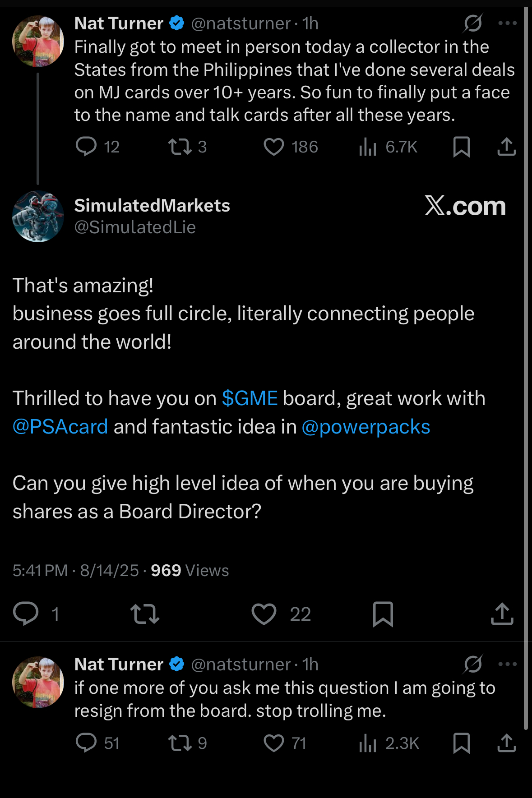Open the @PSAcard mention
Screen dimensions: 532x798
tap(60, 427)
